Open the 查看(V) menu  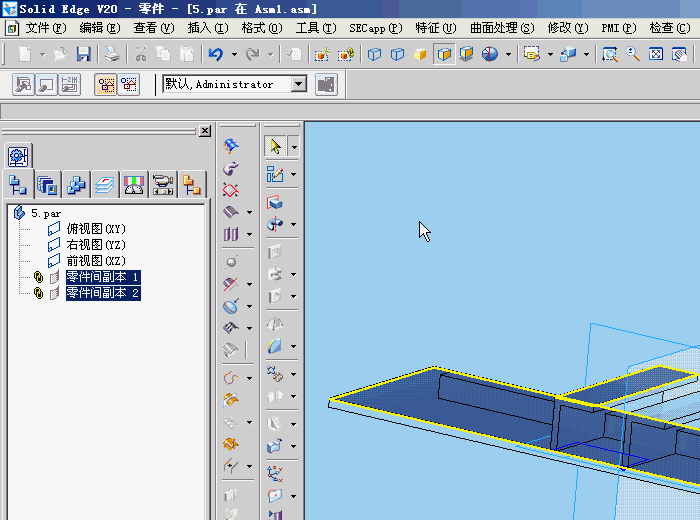[154, 28]
